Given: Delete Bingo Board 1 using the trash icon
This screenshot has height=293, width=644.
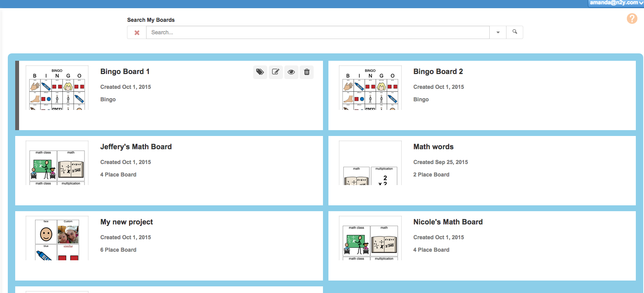Looking at the screenshot, I should 307,72.
